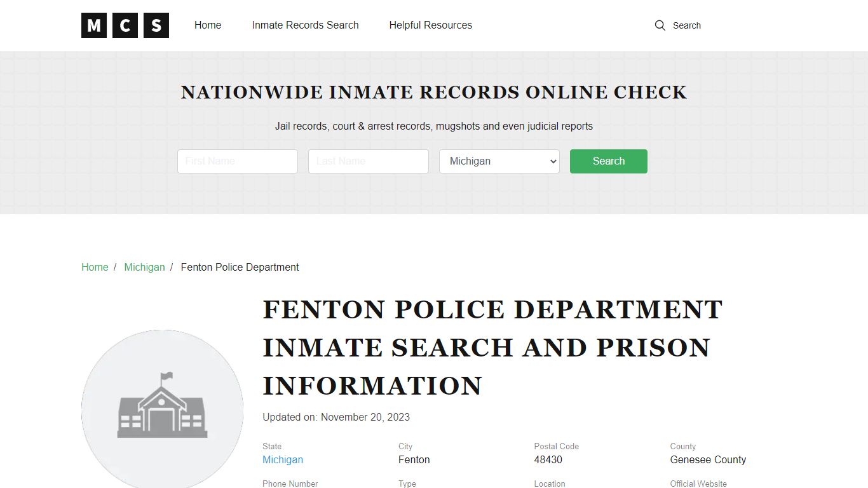Image resolution: width=868 pixels, height=488 pixels.
Task: Choose a different state from the combo box
Action: 499,161
